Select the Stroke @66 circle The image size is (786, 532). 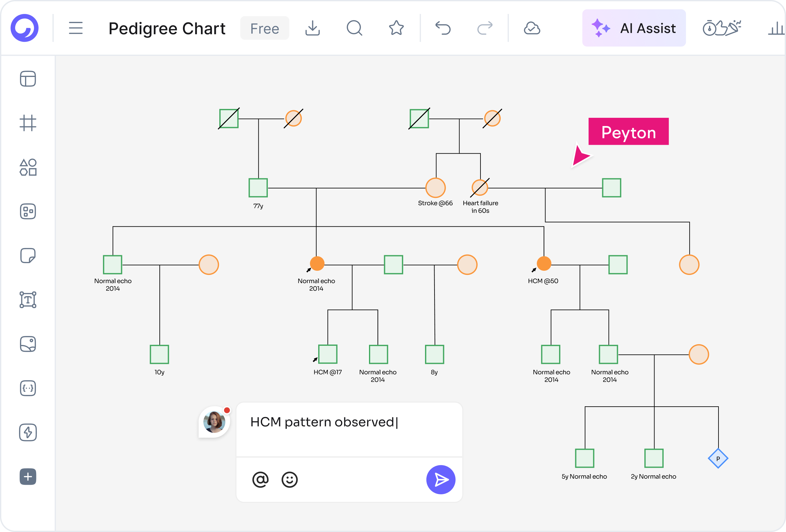(435, 187)
